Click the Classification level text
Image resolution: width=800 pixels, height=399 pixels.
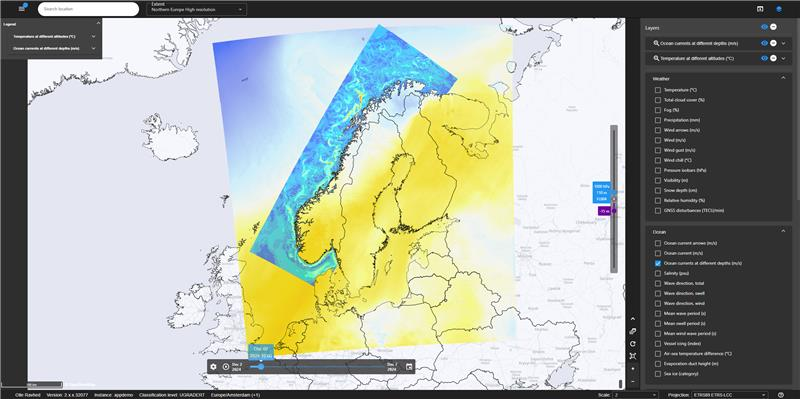coord(172,395)
